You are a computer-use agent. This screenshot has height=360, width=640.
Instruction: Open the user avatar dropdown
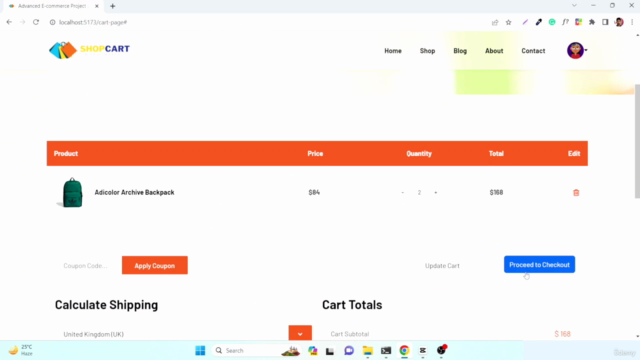coord(577,51)
